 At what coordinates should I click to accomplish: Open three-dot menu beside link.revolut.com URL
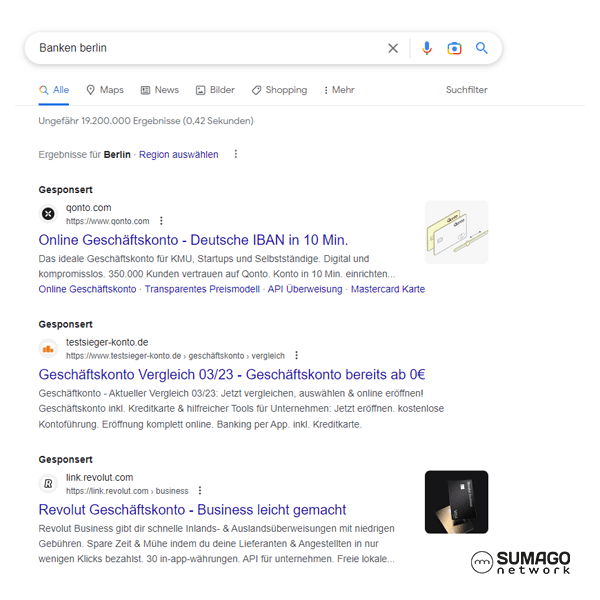200,491
